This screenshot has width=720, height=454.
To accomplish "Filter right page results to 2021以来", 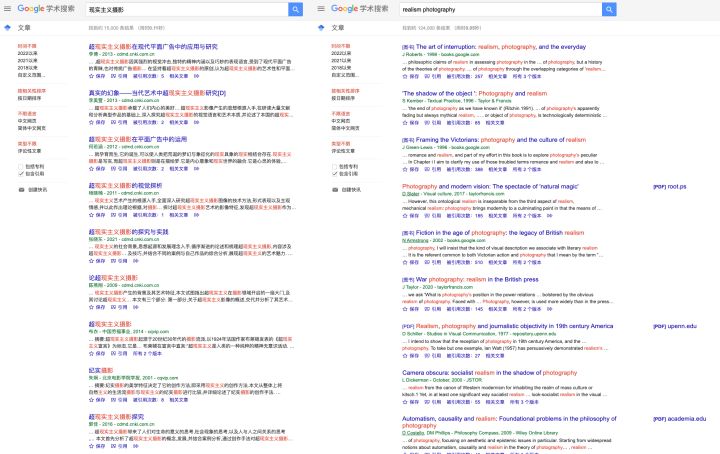I will [x=341, y=61].
